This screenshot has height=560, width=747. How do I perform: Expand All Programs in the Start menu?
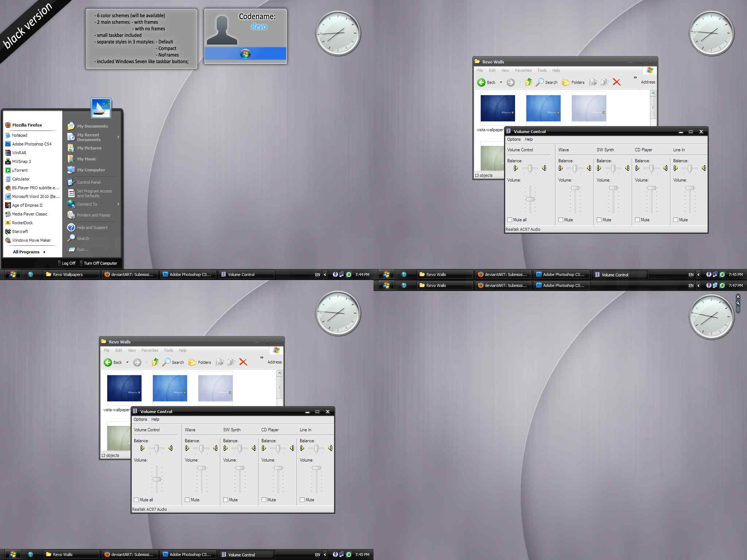tap(29, 252)
